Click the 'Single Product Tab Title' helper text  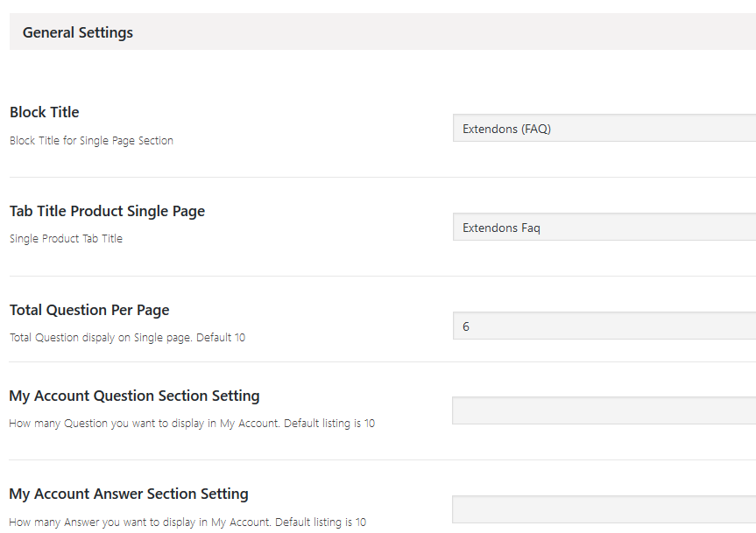[66, 238]
